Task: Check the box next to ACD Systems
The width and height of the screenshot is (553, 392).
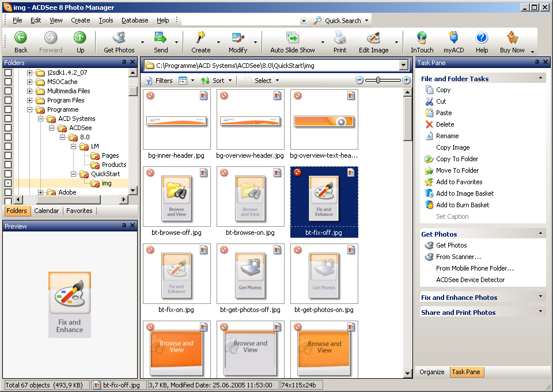Action: [x=7, y=119]
